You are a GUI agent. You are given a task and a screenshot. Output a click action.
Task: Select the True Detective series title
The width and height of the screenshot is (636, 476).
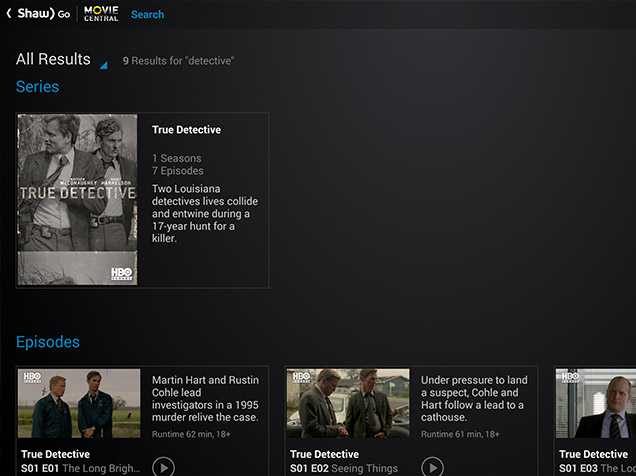pyautogui.click(x=186, y=130)
